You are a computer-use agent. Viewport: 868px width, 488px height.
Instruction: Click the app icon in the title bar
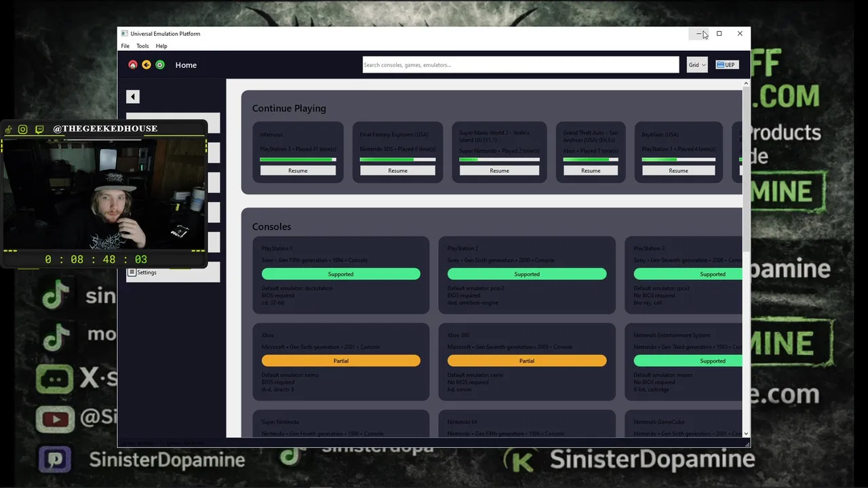124,33
